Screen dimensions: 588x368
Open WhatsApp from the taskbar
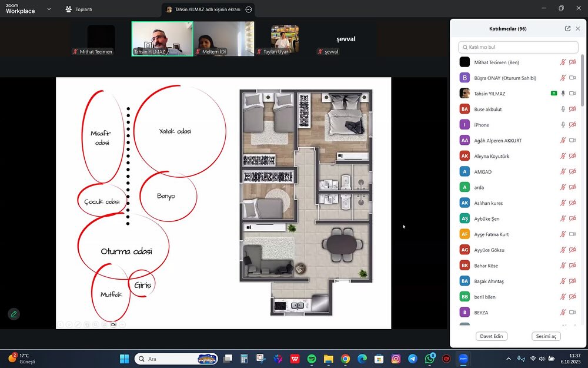coord(430,359)
